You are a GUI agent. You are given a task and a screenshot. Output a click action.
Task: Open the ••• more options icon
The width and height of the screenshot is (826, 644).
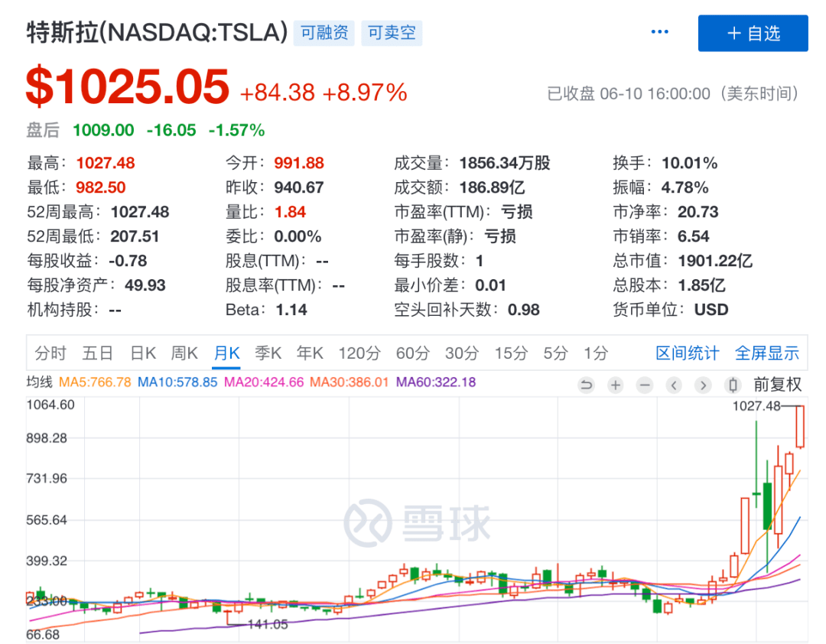(x=659, y=31)
